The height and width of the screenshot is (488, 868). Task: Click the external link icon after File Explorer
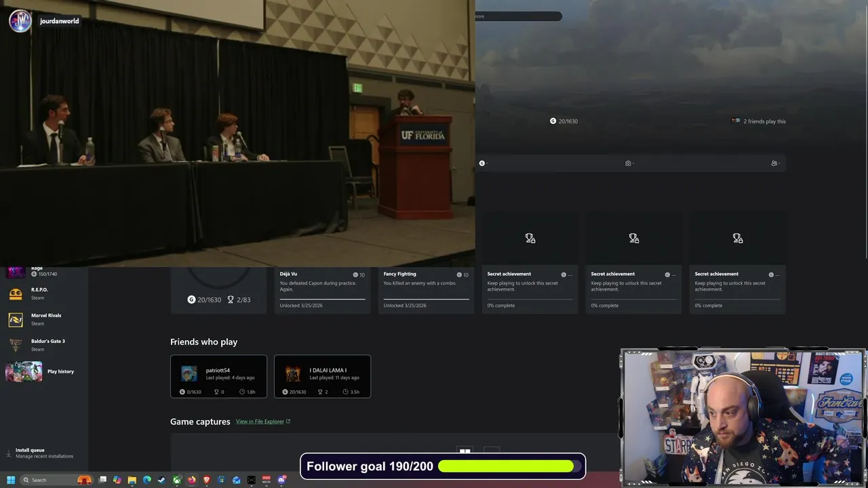288,422
